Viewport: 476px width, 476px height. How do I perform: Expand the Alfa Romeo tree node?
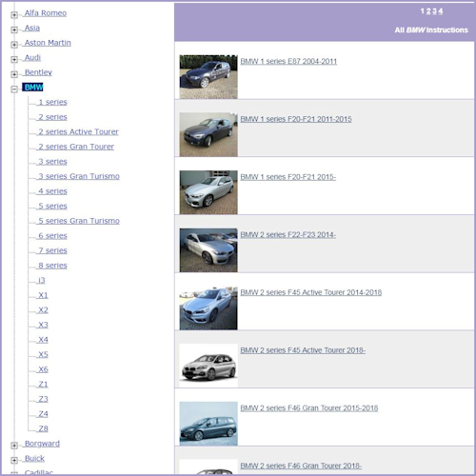14,14
